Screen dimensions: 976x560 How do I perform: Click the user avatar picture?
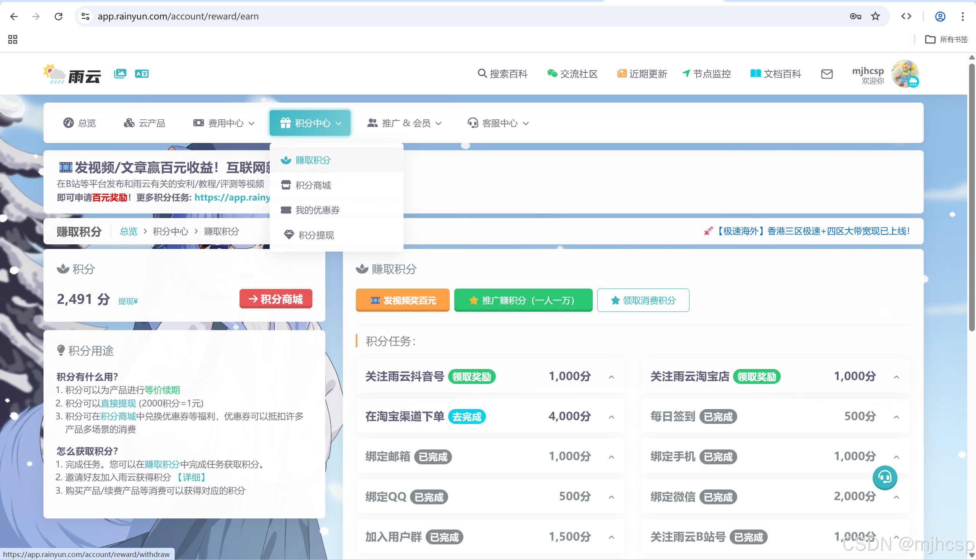(x=905, y=74)
